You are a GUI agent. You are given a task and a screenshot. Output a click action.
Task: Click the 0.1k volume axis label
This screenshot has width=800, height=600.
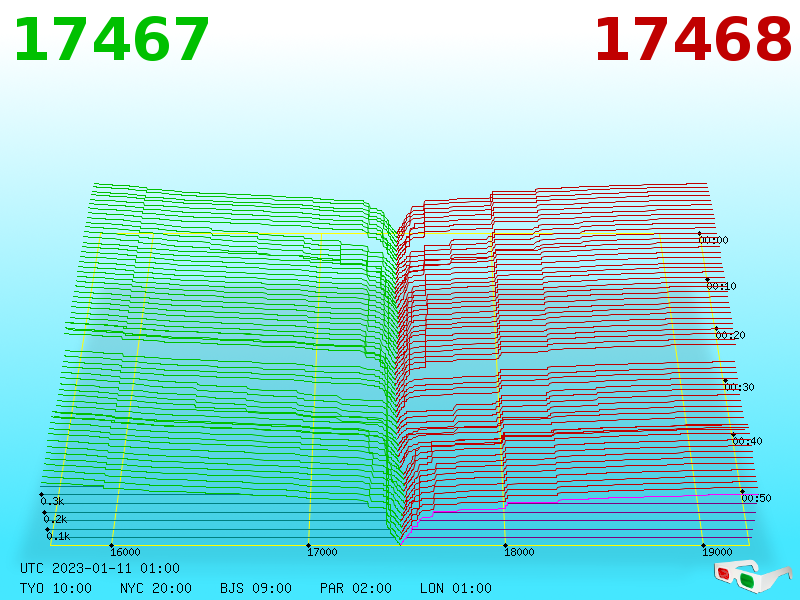coord(58,536)
